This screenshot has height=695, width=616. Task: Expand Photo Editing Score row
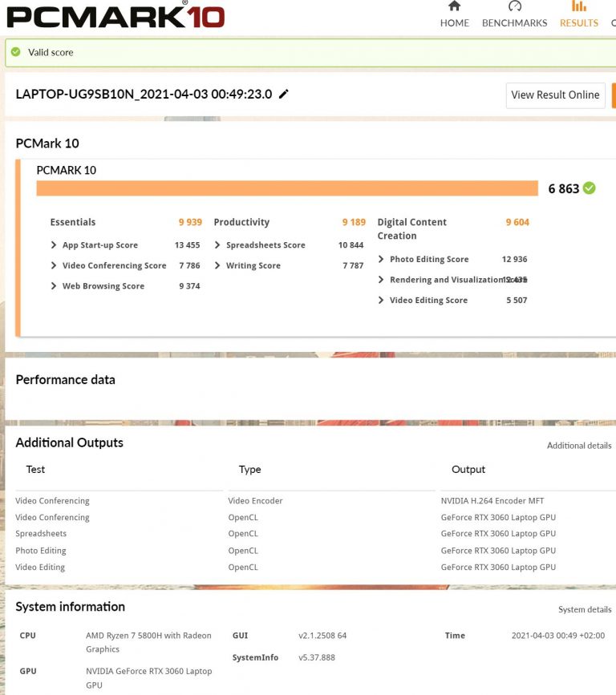(381, 260)
